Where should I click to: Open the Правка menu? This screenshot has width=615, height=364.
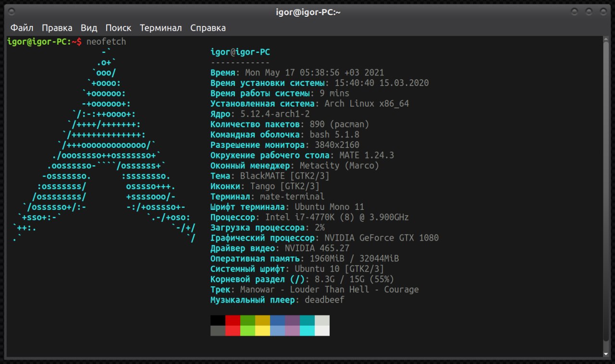click(x=57, y=28)
